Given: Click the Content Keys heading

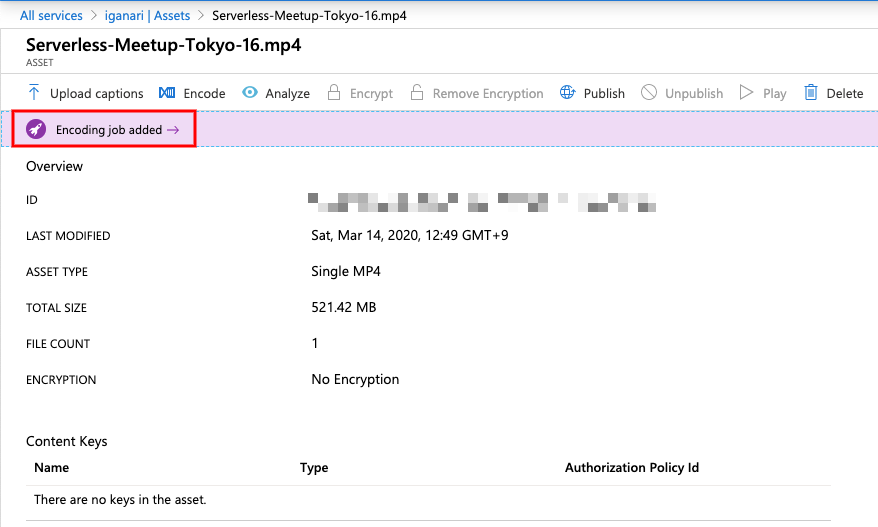Looking at the screenshot, I should click(67, 441).
